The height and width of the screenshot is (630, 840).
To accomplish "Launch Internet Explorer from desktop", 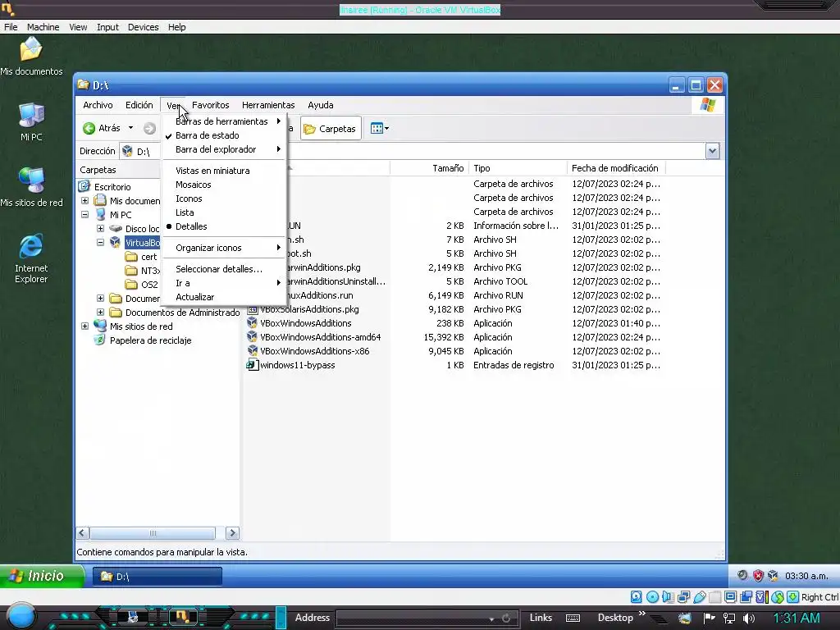I will click(31, 258).
